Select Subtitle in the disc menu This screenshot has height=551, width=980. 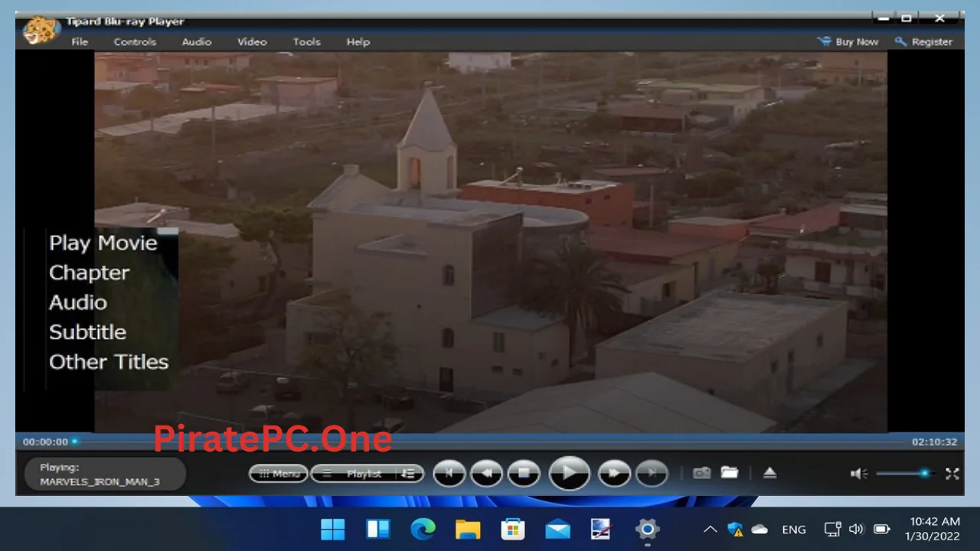[x=88, y=332]
